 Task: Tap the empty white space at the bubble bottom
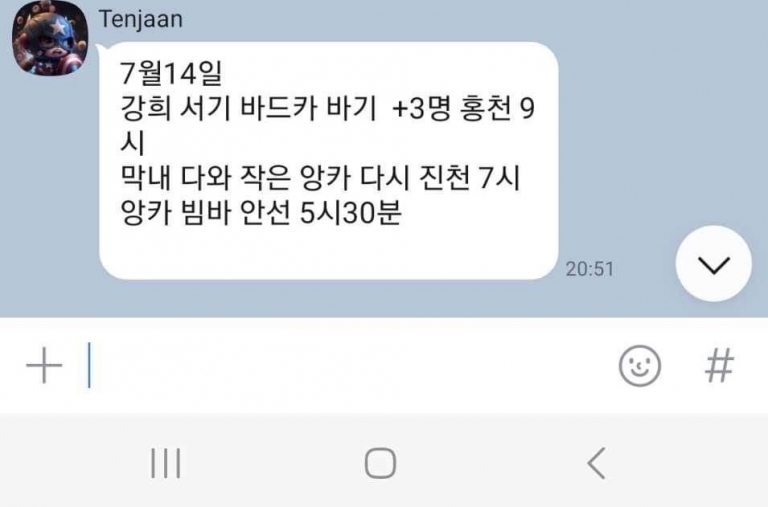(328, 252)
